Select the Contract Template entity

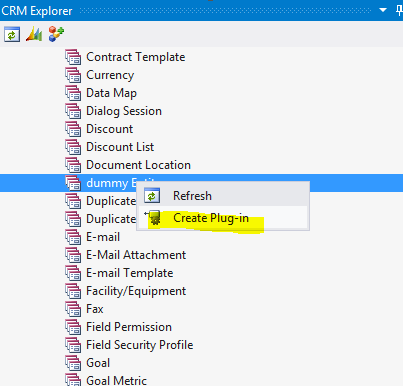(x=135, y=57)
